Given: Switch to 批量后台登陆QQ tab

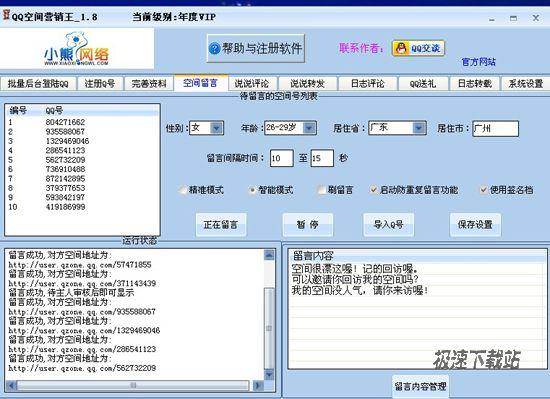Looking at the screenshot, I should click(38, 83).
